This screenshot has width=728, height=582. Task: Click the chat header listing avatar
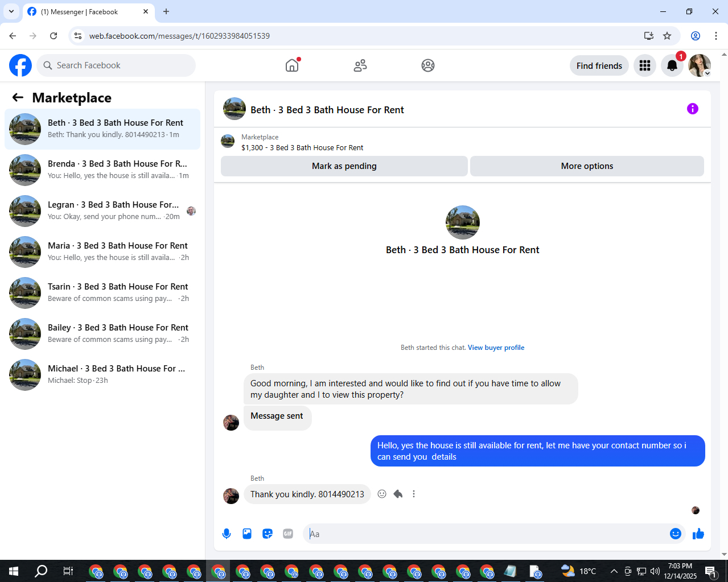pos(235,109)
